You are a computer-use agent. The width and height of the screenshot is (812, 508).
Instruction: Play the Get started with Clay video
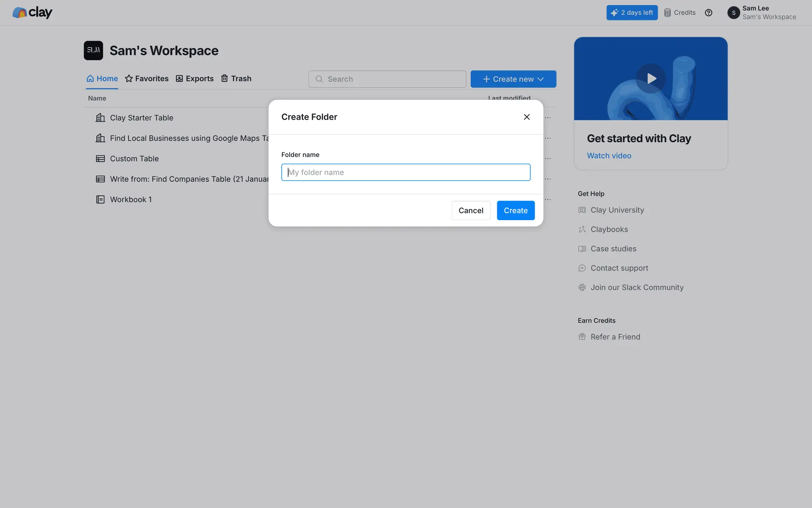[x=651, y=78]
